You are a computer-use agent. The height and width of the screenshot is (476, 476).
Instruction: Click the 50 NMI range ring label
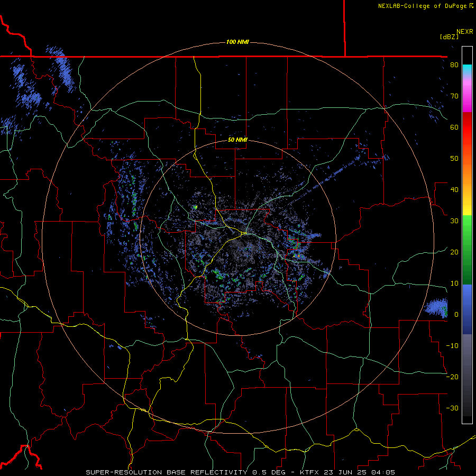click(237, 140)
